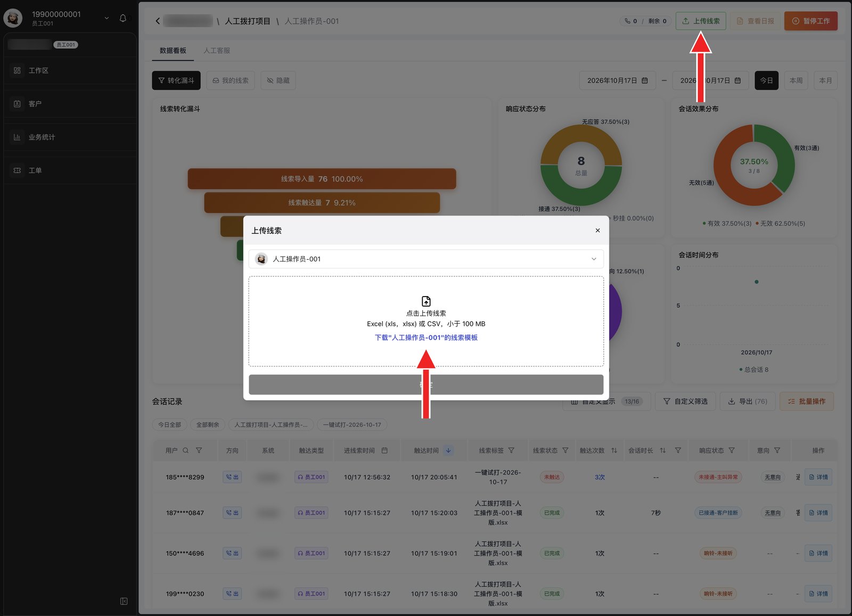Sort 触达次数 column
Image resolution: width=852 pixels, height=616 pixels.
tap(614, 450)
